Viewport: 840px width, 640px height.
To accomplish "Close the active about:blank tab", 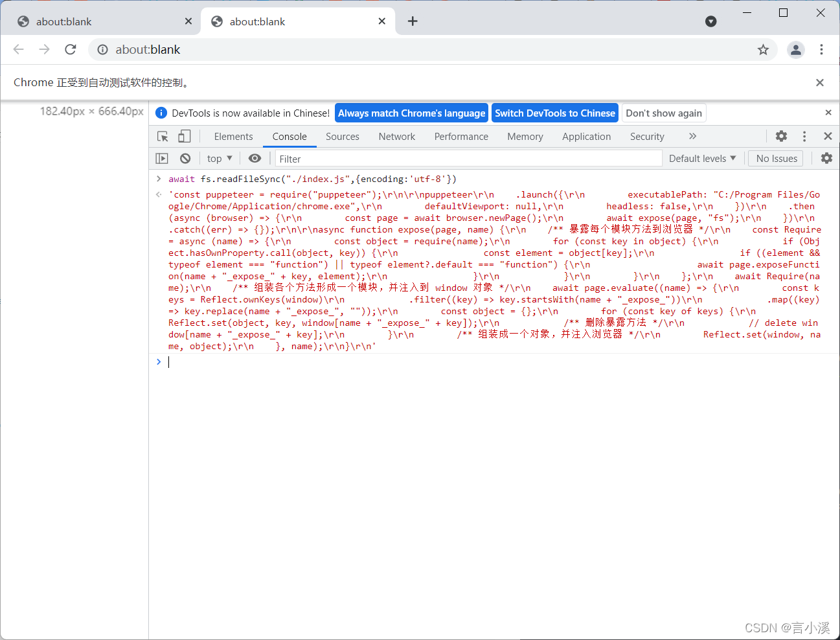I will coord(381,21).
